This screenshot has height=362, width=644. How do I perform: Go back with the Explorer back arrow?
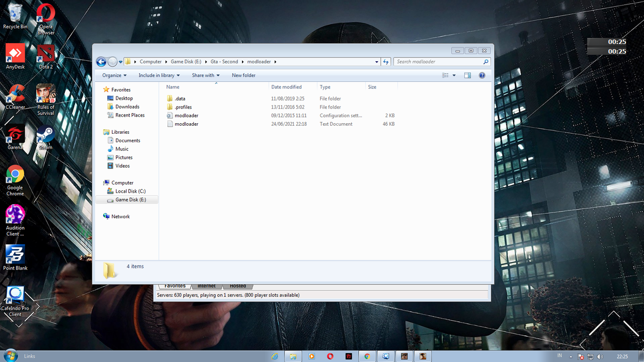click(101, 62)
